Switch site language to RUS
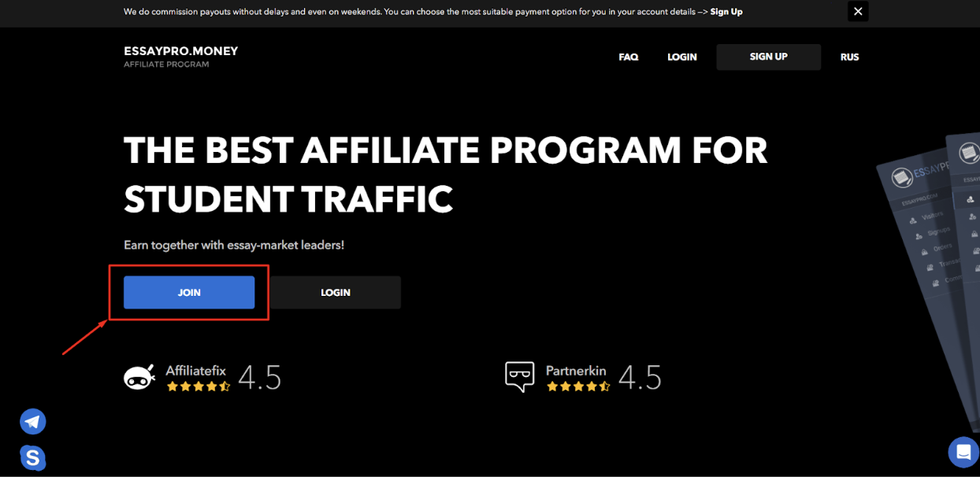Viewport: 980px width, 477px height. [849, 57]
